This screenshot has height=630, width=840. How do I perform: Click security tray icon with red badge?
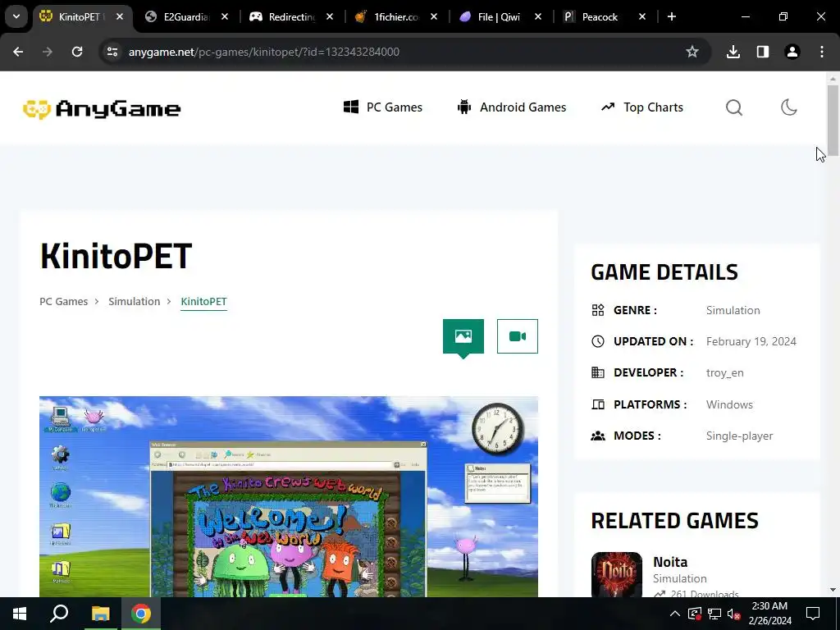pyautogui.click(x=695, y=614)
